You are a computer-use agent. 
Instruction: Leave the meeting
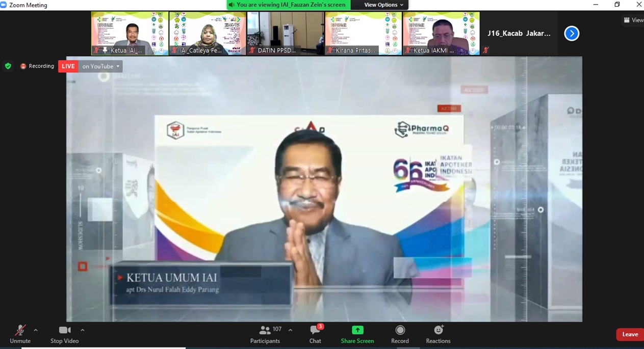(x=630, y=334)
